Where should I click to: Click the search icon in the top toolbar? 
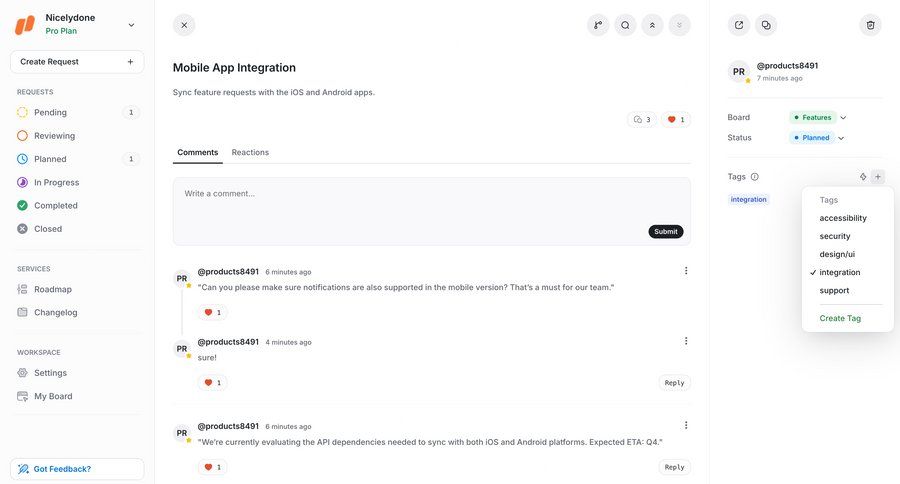coord(625,25)
